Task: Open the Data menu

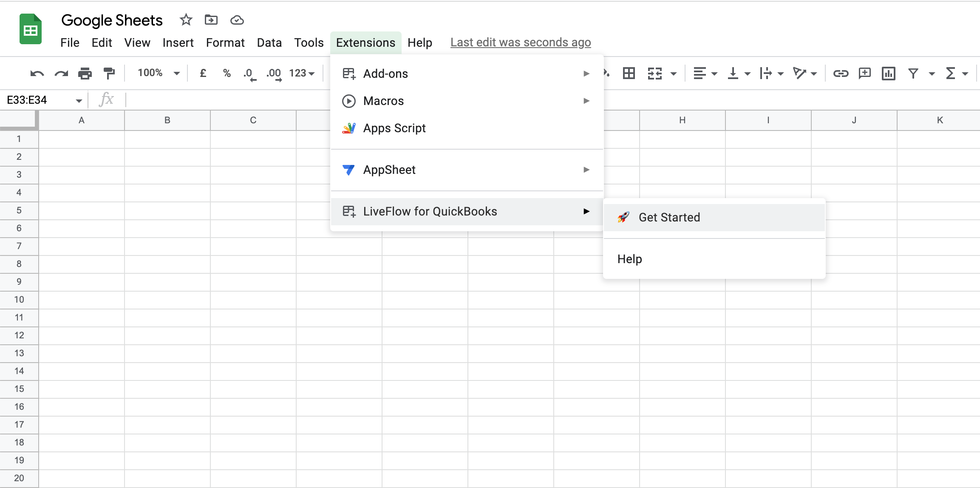Action: coord(269,43)
